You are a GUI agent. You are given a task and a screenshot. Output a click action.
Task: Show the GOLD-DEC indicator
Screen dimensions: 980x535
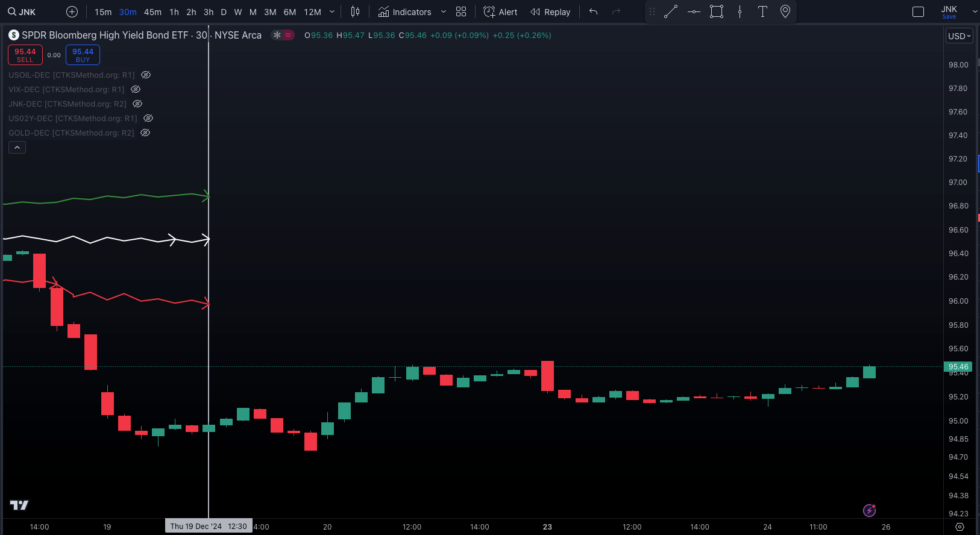coord(145,133)
